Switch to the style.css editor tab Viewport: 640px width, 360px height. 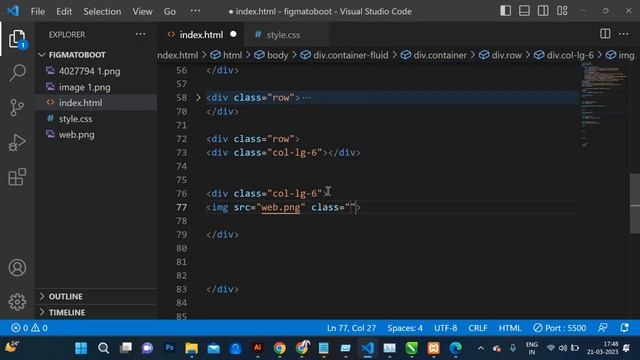pos(283,35)
